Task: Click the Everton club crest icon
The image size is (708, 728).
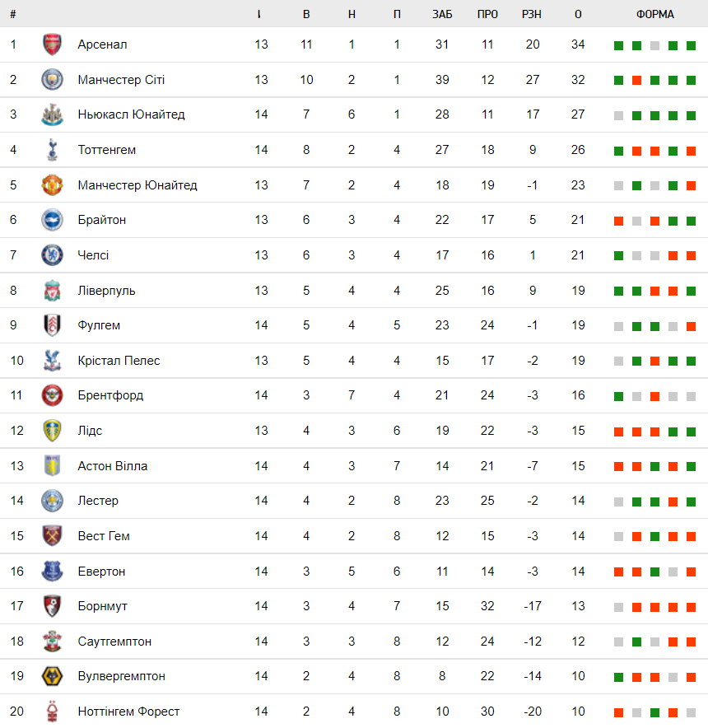Action: pos(52,571)
